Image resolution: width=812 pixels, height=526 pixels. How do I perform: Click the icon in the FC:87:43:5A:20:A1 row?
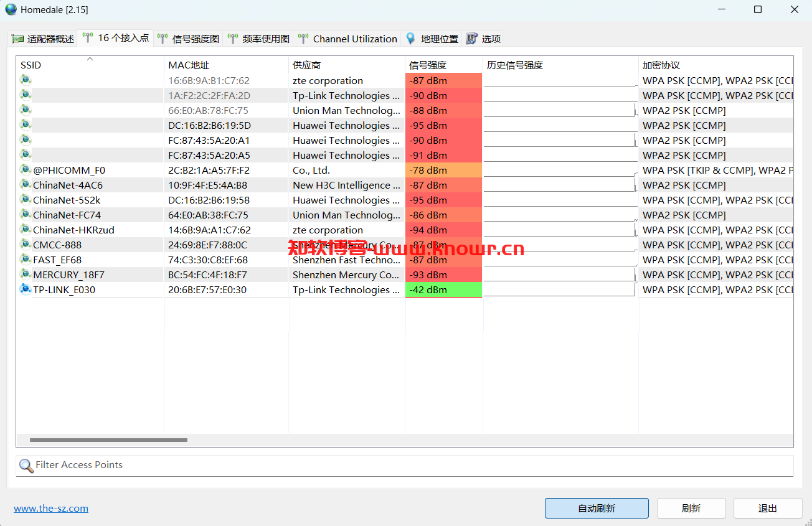click(26, 139)
